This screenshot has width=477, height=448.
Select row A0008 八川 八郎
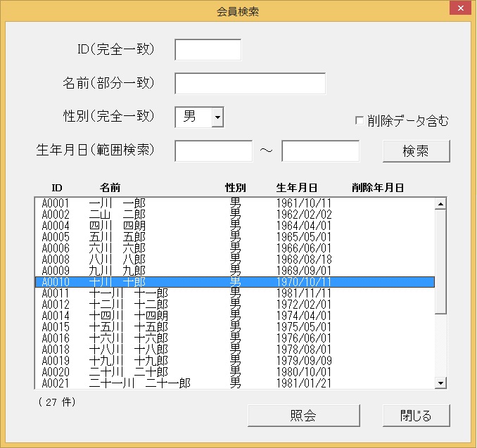pyautogui.click(x=235, y=260)
